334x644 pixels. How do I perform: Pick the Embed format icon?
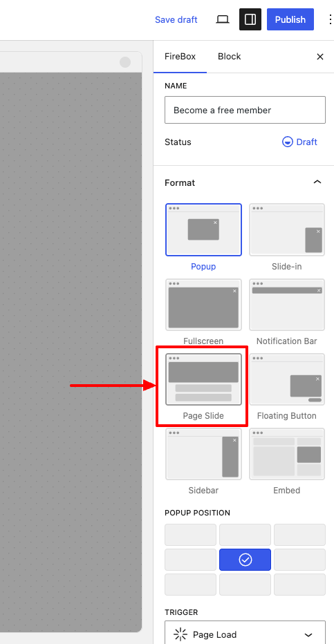(287, 454)
